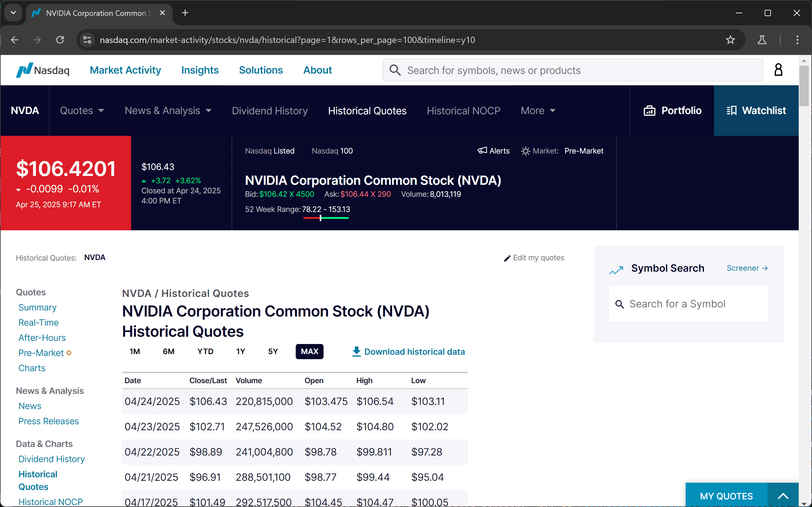Select the 1M timeline range
The width and height of the screenshot is (812, 507).
click(135, 351)
